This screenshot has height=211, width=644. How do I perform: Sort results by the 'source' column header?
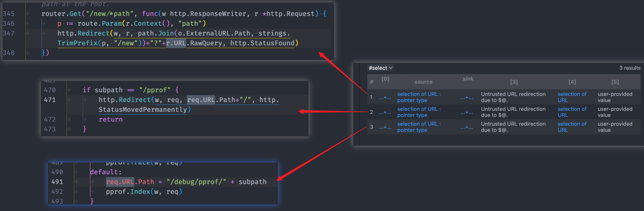coord(423,82)
